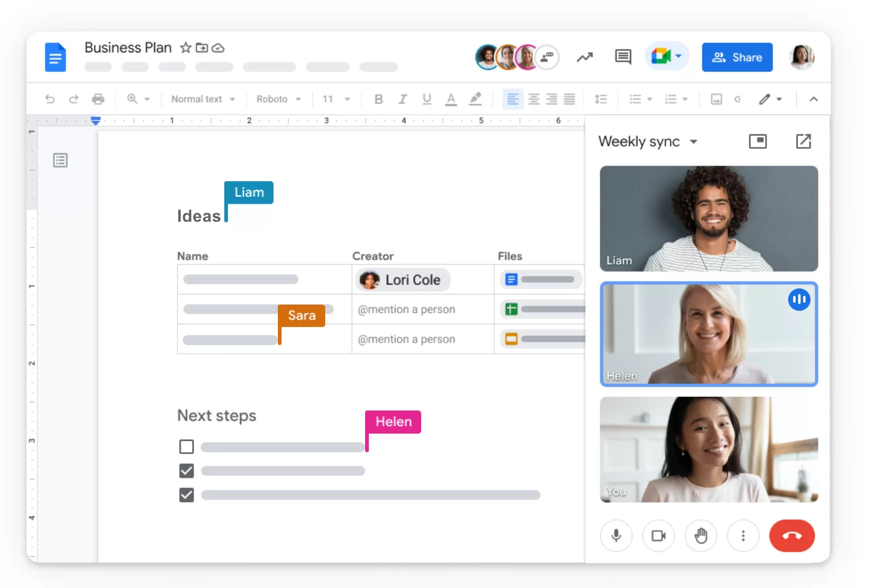Open more meeting options
This screenshot has height=588, width=871.
coord(743,536)
